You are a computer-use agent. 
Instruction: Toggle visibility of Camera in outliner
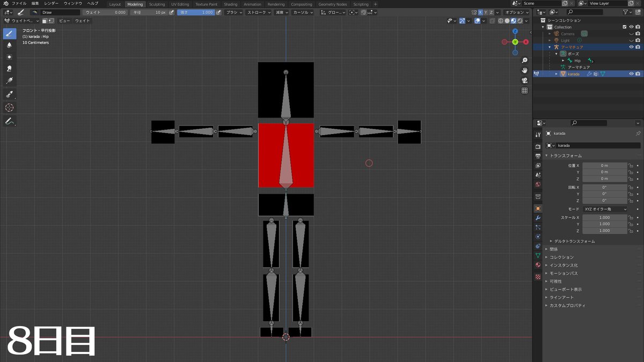click(631, 34)
